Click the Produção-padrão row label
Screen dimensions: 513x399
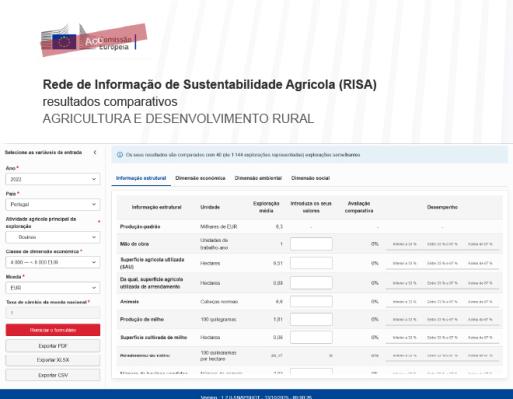click(x=140, y=227)
